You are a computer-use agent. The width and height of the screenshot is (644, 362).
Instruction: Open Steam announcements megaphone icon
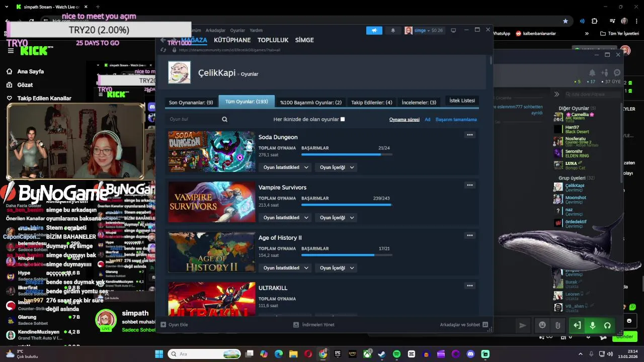pos(374,30)
